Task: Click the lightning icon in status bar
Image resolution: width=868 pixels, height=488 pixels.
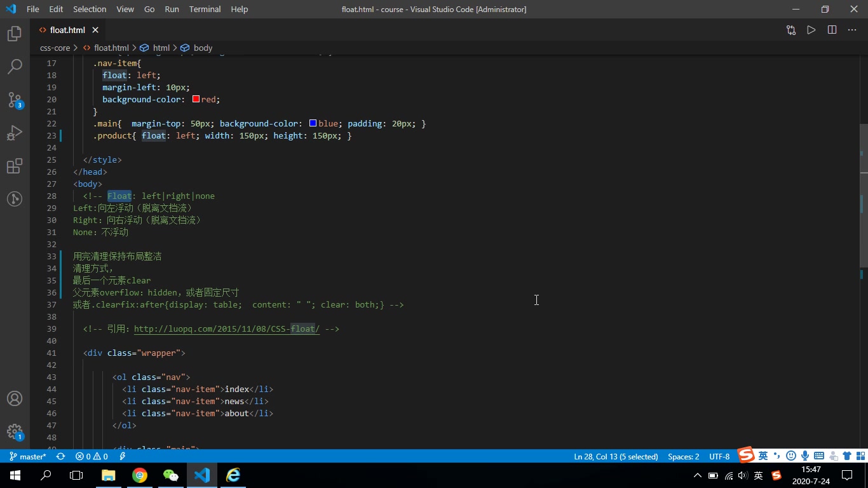Action: pos(122,456)
